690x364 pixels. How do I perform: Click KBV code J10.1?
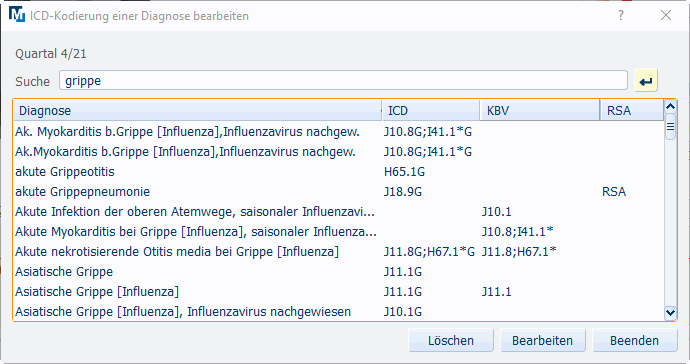tap(496, 212)
